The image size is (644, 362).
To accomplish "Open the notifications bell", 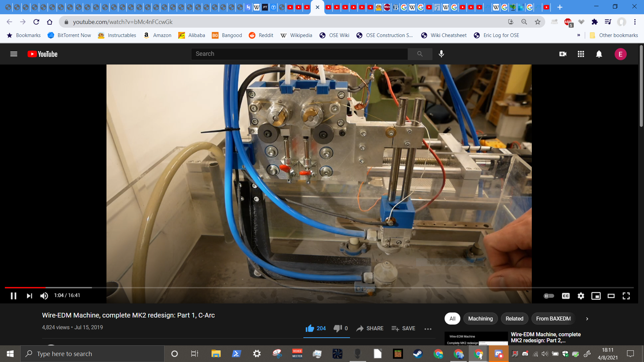I will click(599, 54).
